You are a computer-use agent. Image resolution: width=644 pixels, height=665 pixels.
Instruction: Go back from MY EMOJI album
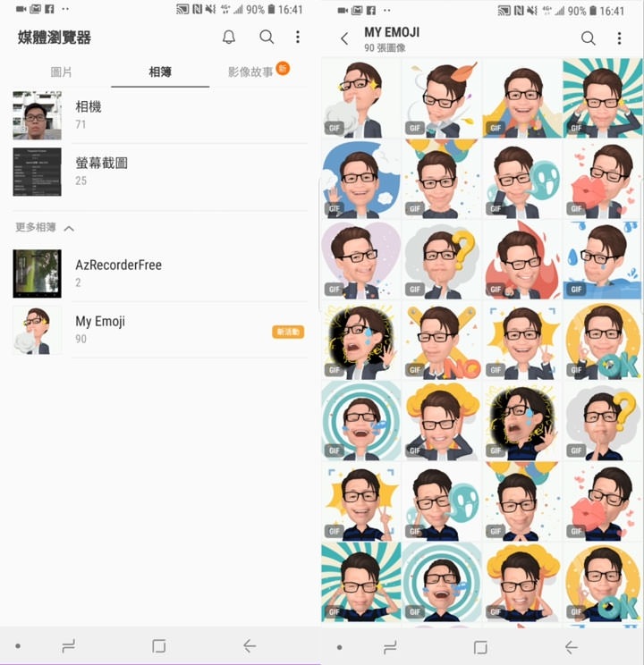coord(344,38)
